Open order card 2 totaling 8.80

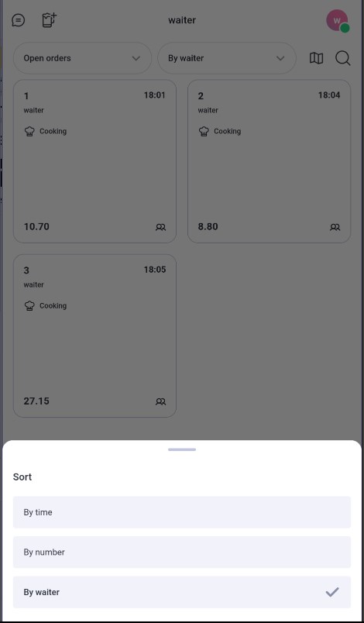click(270, 161)
